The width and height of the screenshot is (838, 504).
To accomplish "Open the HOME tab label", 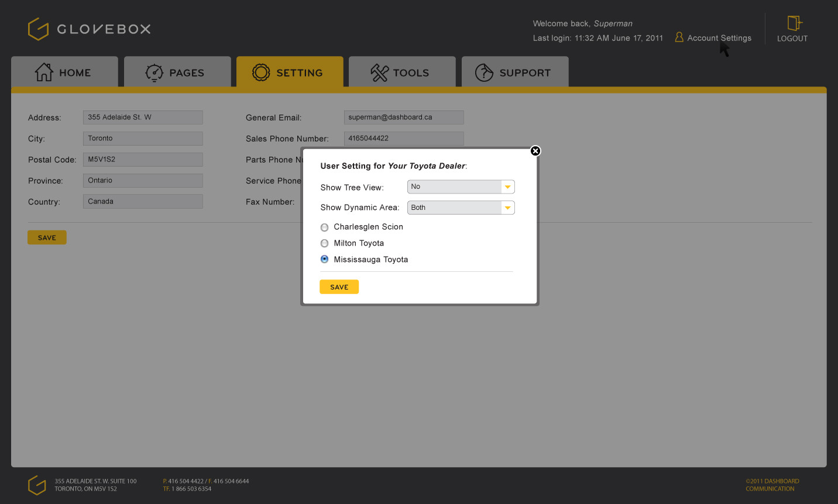I will click(x=75, y=73).
